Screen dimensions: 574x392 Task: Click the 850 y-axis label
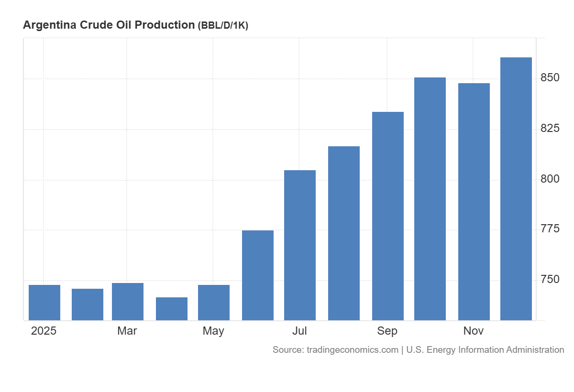coord(550,77)
